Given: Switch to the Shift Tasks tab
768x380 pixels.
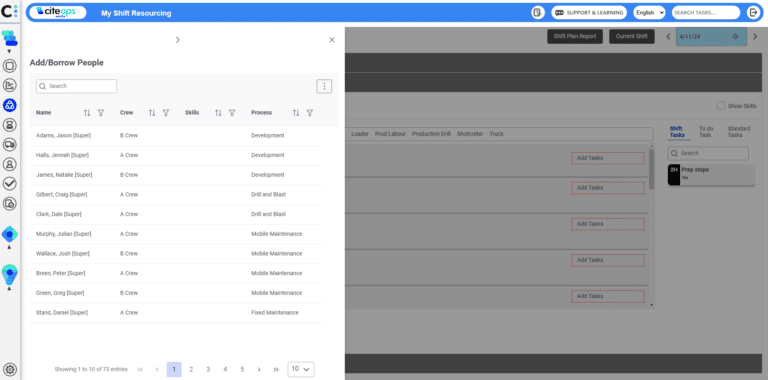Looking at the screenshot, I should pyautogui.click(x=677, y=132).
